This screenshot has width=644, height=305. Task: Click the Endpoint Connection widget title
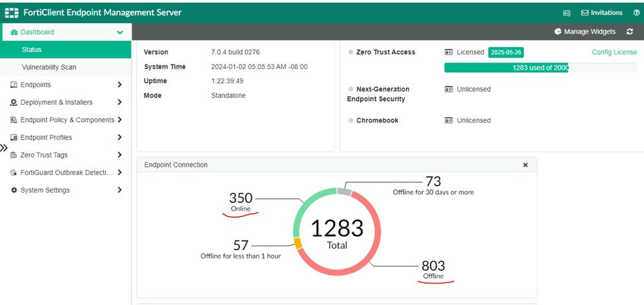point(176,165)
